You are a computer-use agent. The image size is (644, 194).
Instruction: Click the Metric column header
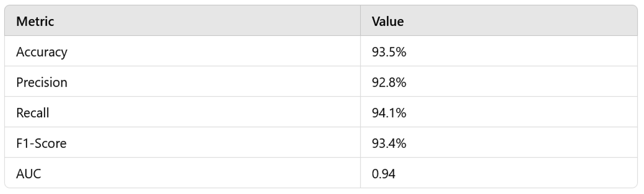(35, 21)
